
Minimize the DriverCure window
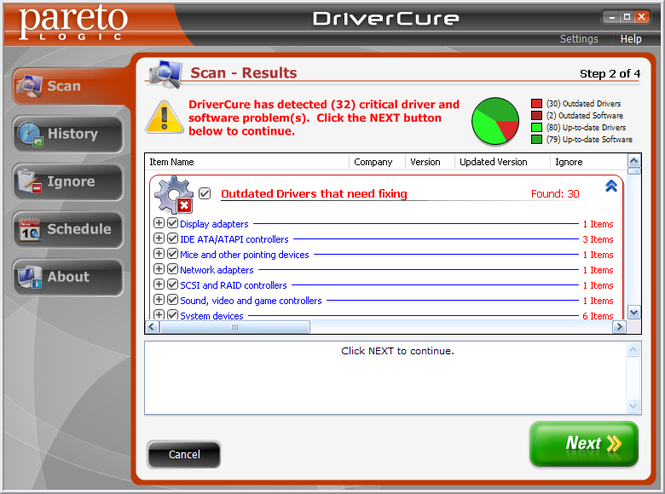(612, 17)
